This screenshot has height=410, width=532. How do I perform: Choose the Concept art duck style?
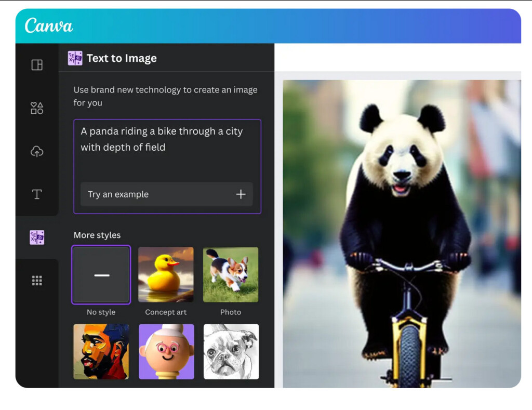[166, 274]
